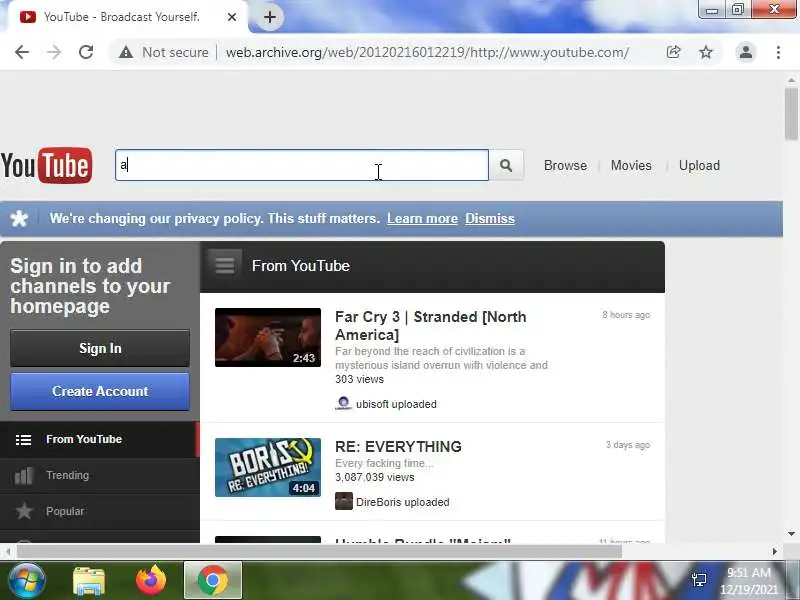800x600 pixels.
Task: Click the Sign In button
Action: coord(100,348)
